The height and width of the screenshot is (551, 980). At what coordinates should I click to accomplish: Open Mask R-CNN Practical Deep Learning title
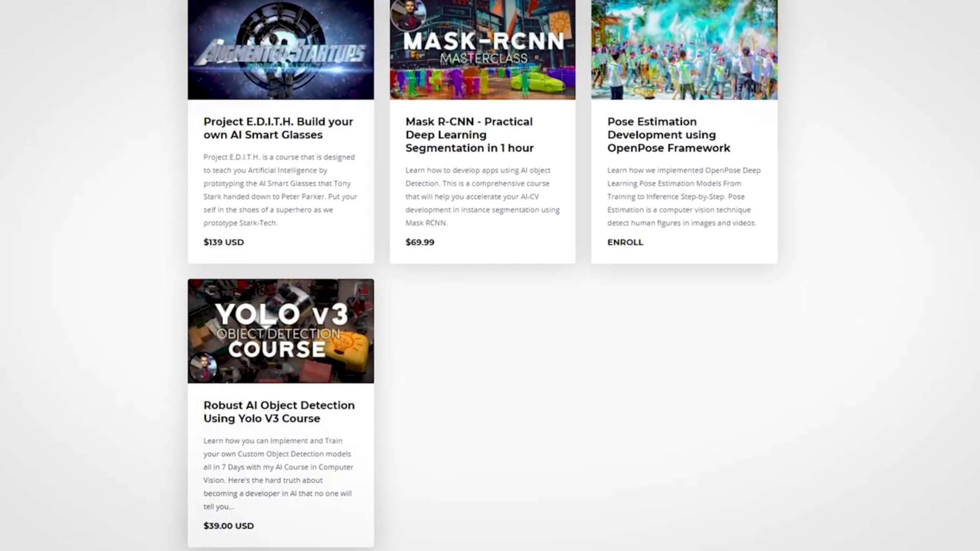point(470,135)
